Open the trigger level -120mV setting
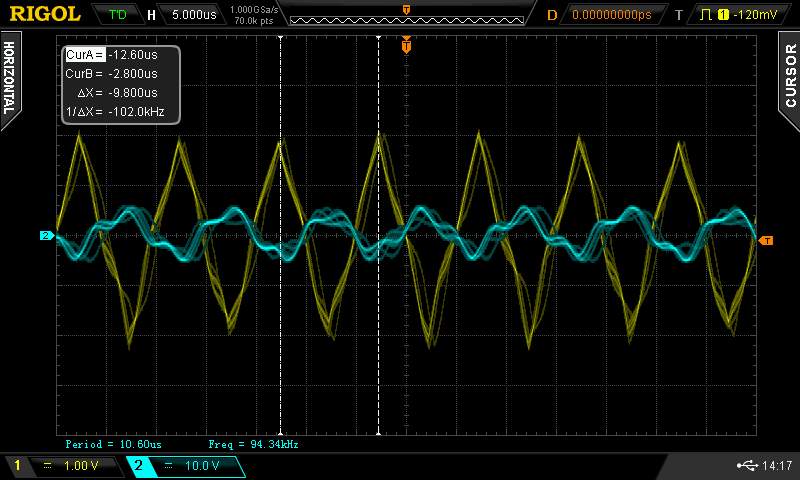Image resolution: width=800 pixels, height=480 pixels. pos(752,15)
